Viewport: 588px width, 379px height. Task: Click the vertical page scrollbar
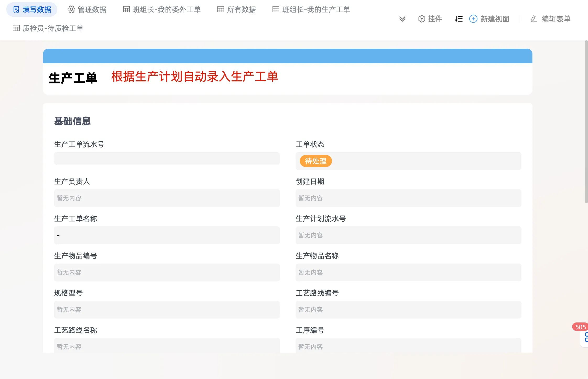[586, 122]
